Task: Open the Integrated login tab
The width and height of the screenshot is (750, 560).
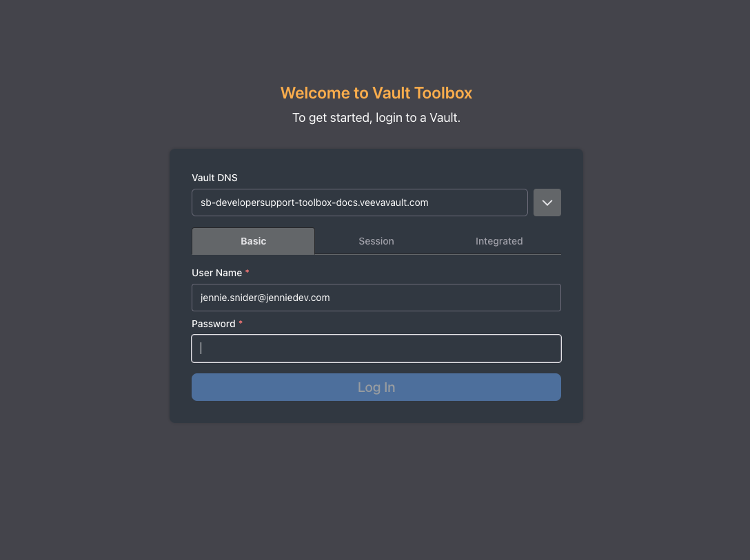Action: click(x=499, y=241)
